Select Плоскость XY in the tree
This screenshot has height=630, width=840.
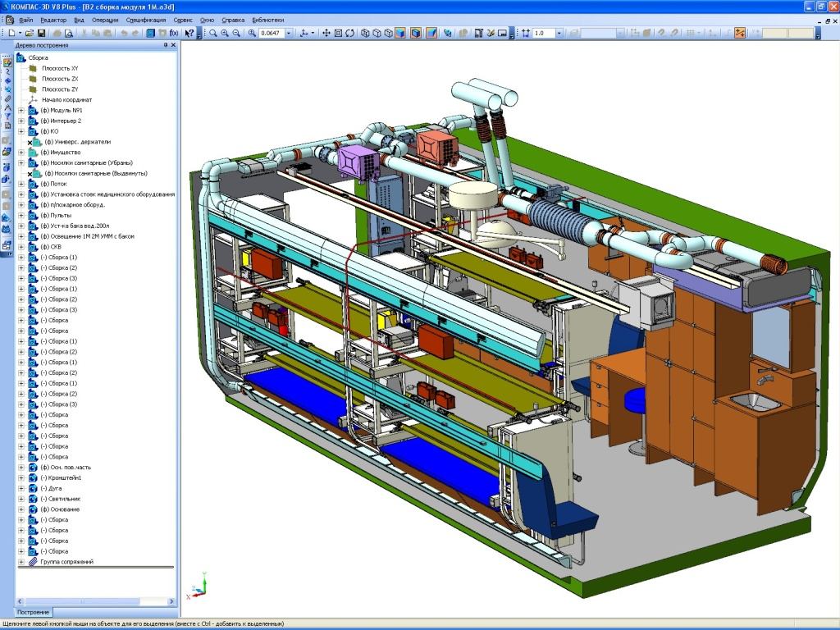60,68
